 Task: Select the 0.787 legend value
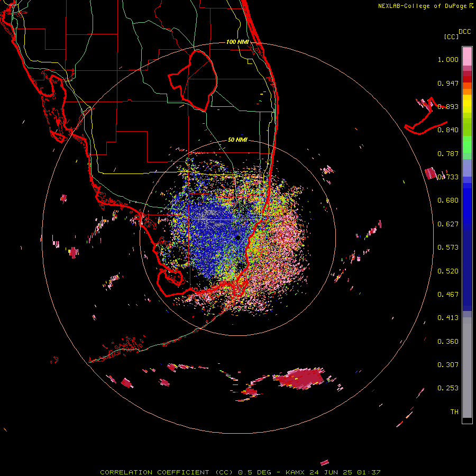[448, 153]
